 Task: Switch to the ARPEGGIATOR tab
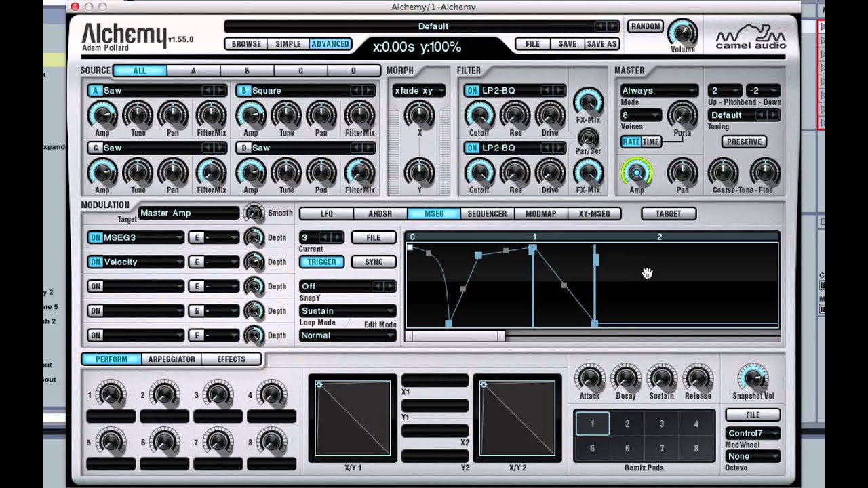pos(172,359)
